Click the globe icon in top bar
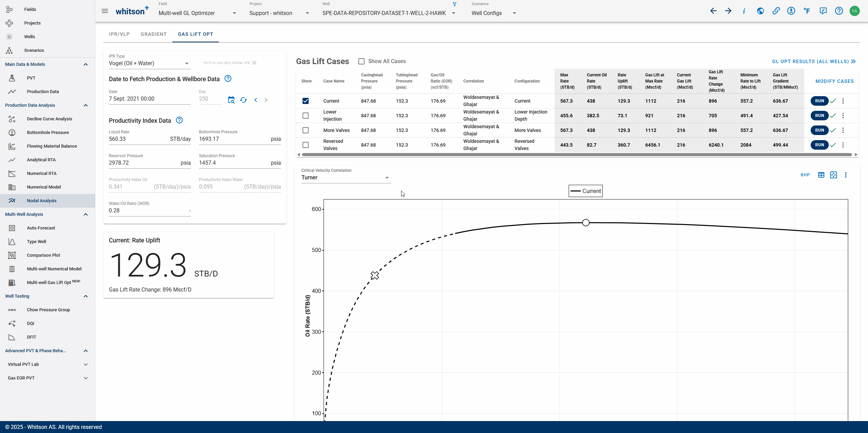The width and height of the screenshot is (868, 433). tap(760, 11)
